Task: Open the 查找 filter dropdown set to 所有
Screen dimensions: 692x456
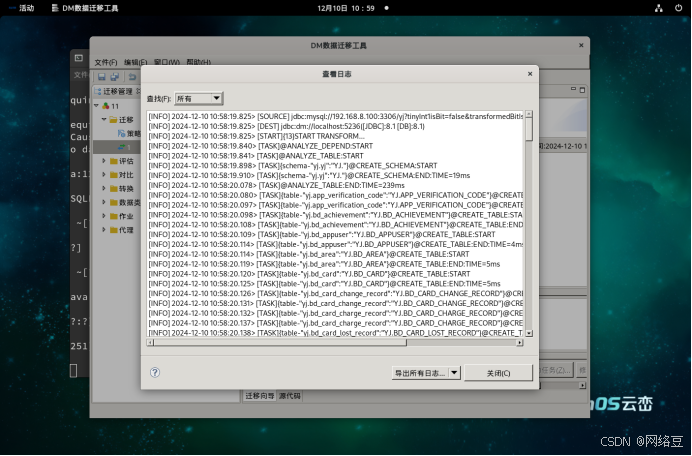Action: coord(199,98)
